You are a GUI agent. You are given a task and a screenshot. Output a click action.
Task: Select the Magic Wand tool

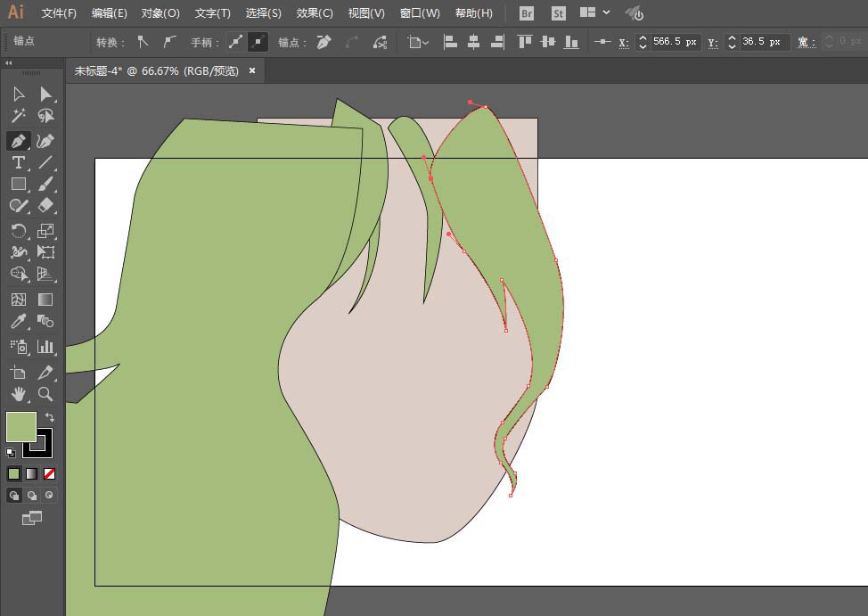tap(18, 116)
